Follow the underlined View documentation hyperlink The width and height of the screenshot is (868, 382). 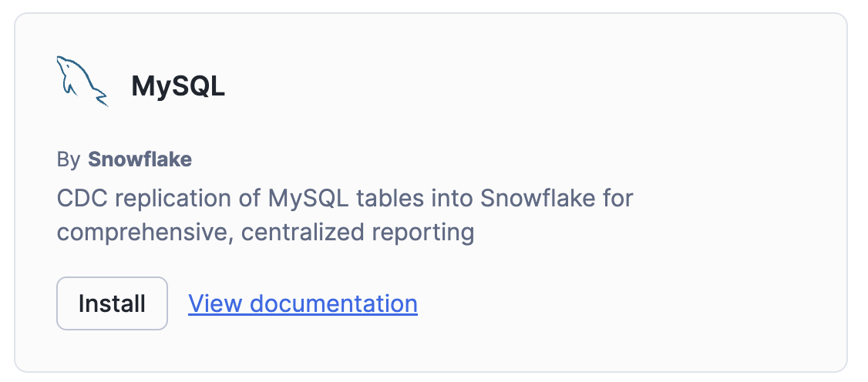coord(303,303)
